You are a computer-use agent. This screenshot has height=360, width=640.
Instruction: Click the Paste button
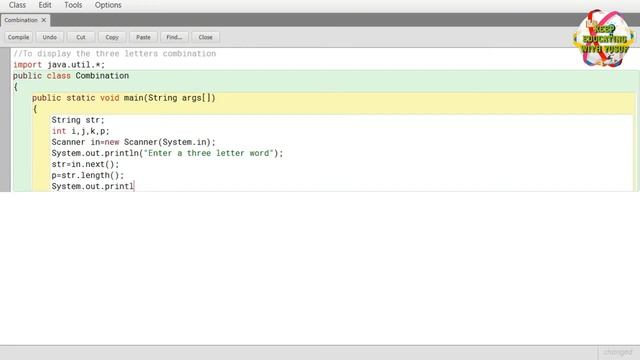tap(143, 37)
